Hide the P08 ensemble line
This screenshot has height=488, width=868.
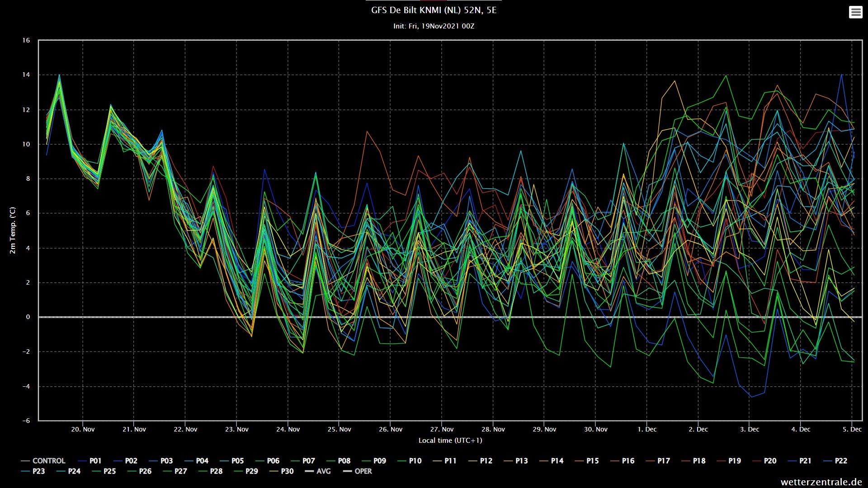[338, 461]
